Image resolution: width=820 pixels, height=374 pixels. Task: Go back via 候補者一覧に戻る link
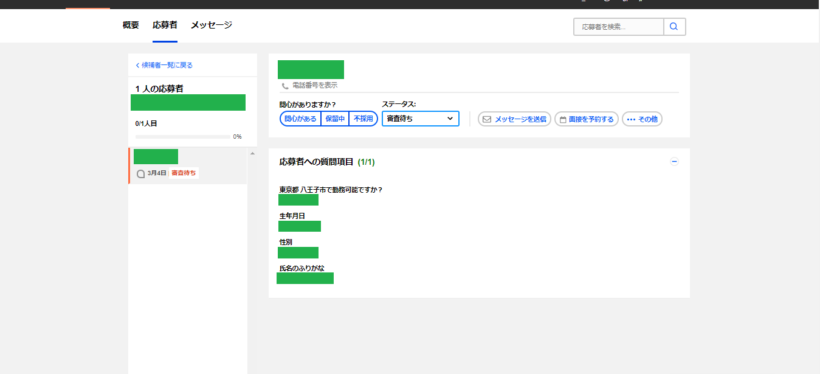[164, 65]
